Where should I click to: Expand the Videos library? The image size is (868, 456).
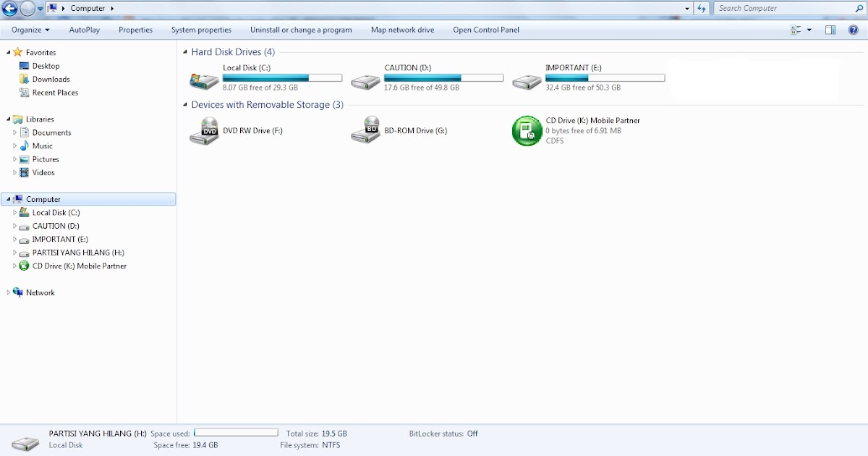pos(14,173)
